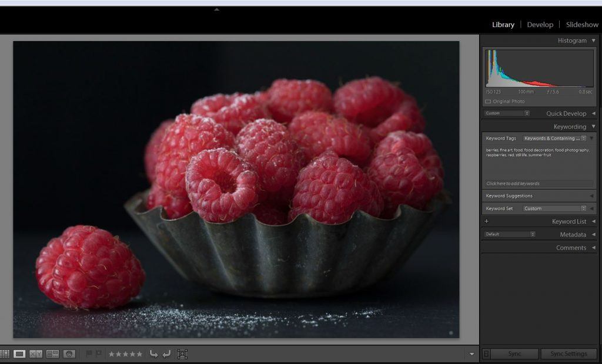Viewport: 602px width, 364px height.
Task: Collapse the Histogram panel
Action: (593, 41)
